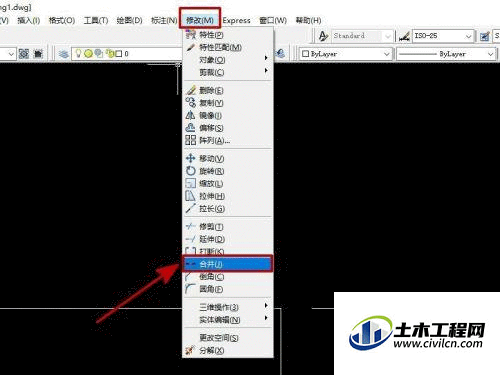Click the layer tool icon right of Modify menu
Image resolution: width=500 pixels, height=375 pixels.
click(x=280, y=53)
